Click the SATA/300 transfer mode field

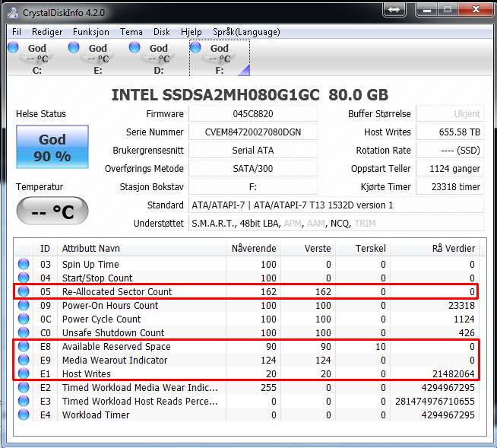click(x=253, y=169)
